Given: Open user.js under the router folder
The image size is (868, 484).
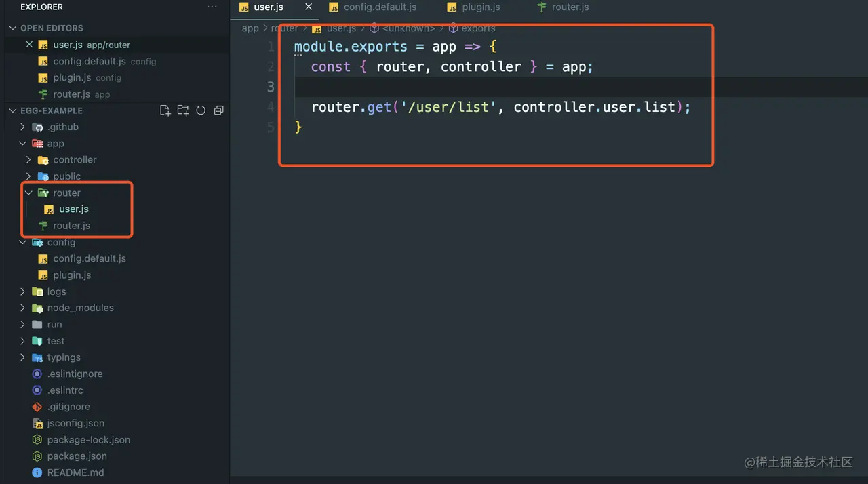Looking at the screenshot, I should 74,209.
